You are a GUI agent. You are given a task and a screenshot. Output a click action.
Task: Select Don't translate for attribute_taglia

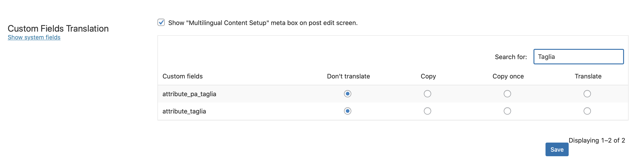point(347,111)
